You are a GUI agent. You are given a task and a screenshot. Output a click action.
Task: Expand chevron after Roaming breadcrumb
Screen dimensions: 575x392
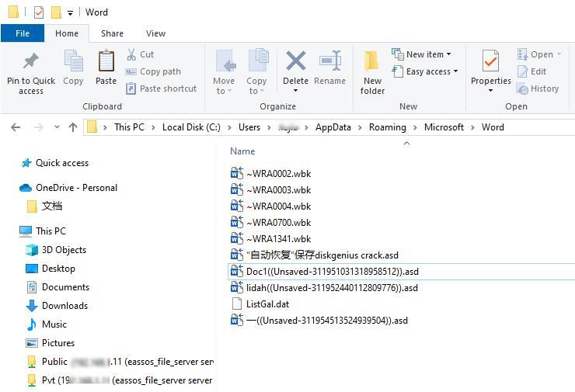(415, 127)
